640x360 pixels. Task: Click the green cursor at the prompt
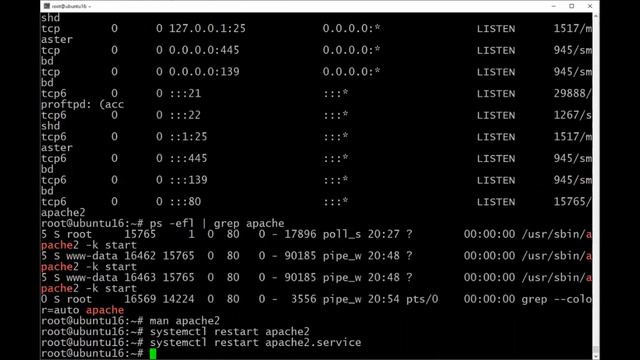coord(153,353)
